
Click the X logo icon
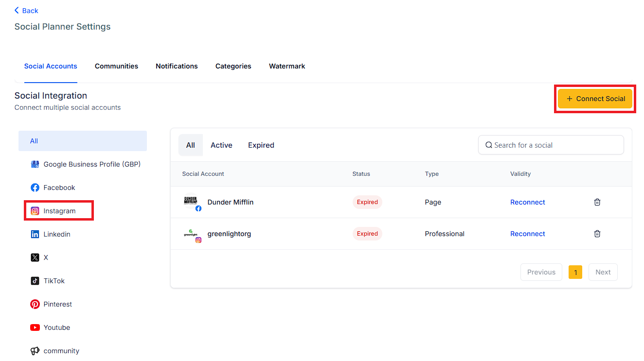(x=35, y=258)
